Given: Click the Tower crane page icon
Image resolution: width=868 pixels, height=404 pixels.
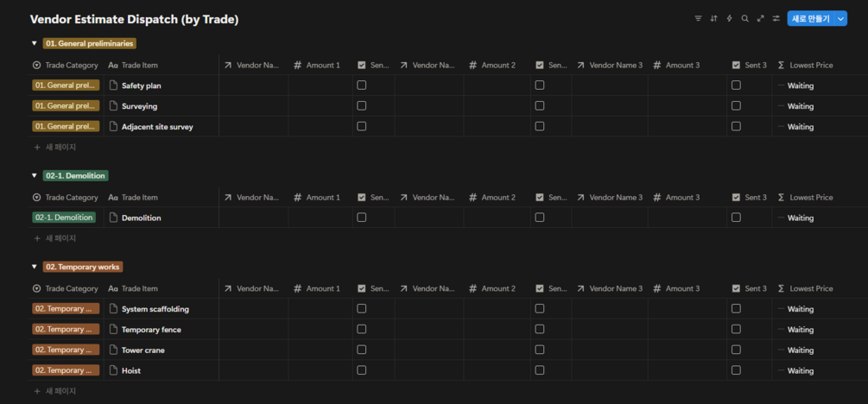Looking at the screenshot, I should tap(113, 350).
